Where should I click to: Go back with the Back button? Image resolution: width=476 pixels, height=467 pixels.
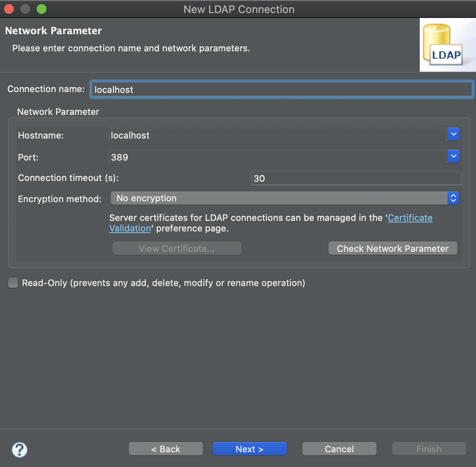(166, 449)
